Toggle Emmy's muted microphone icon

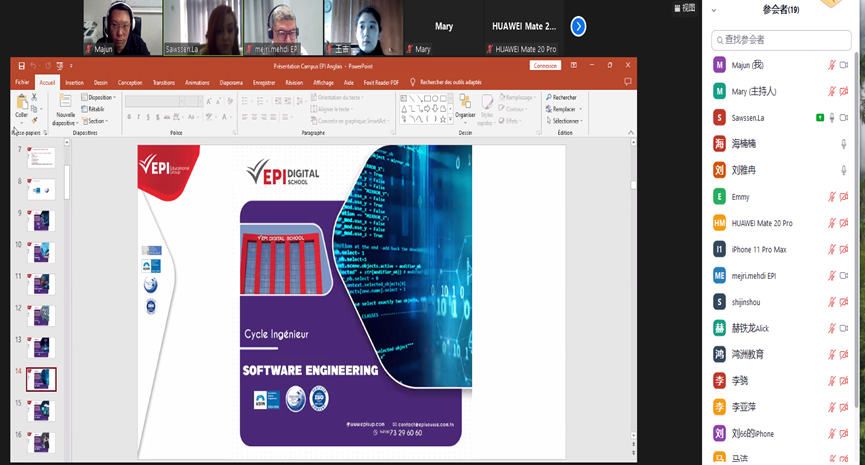click(831, 197)
